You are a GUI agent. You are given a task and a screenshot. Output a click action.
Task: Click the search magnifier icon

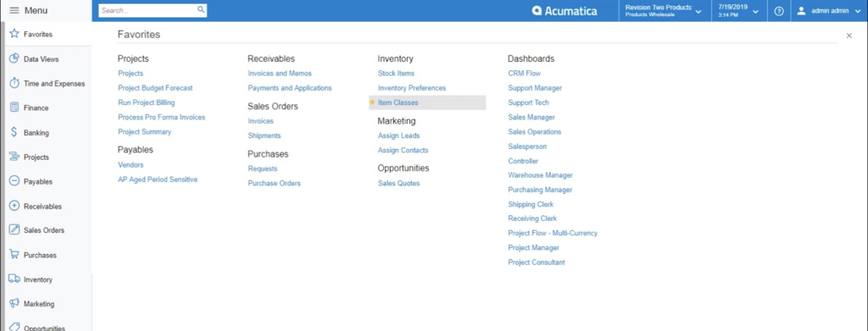(201, 10)
